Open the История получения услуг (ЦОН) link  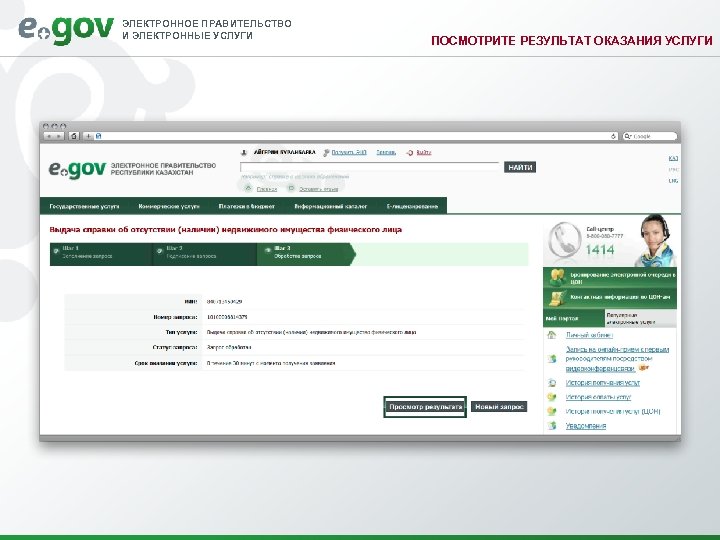coord(613,411)
